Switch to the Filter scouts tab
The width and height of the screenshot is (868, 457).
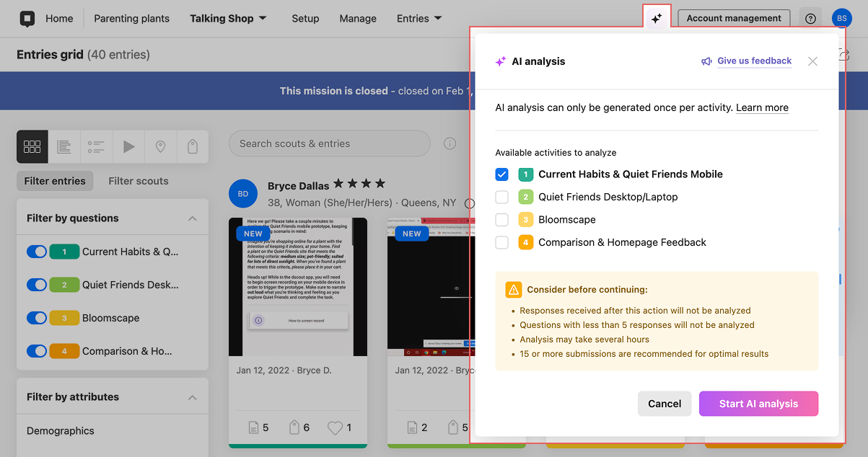[x=139, y=181]
